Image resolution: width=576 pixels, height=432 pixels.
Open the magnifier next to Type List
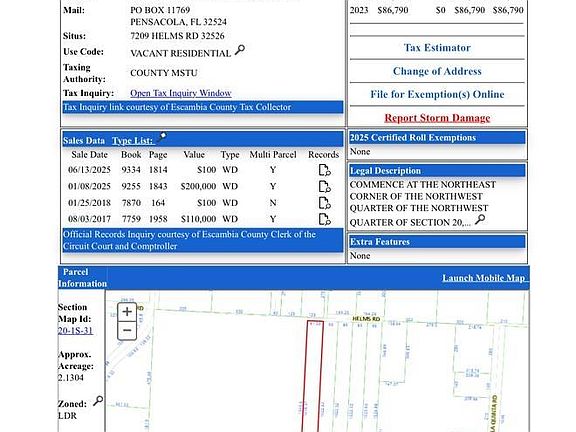161,137
